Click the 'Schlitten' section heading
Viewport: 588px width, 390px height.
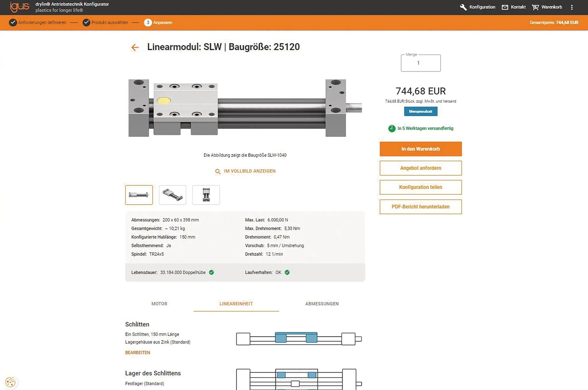[x=137, y=324]
